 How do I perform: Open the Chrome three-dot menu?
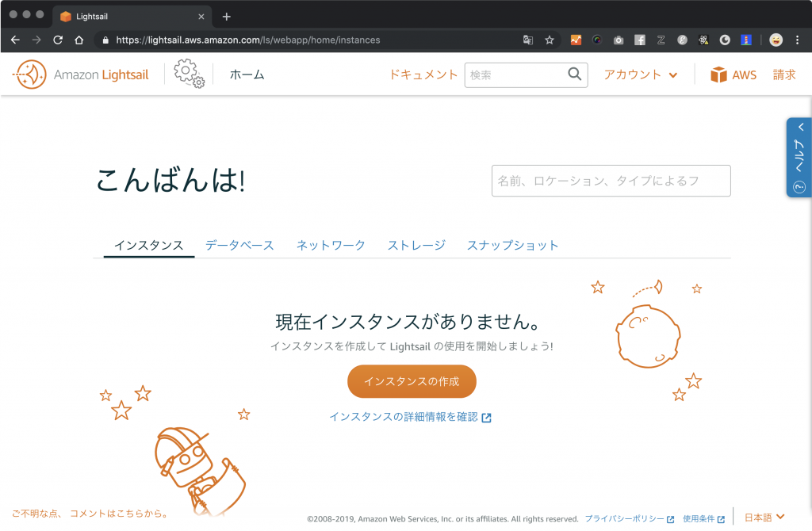point(798,40)
